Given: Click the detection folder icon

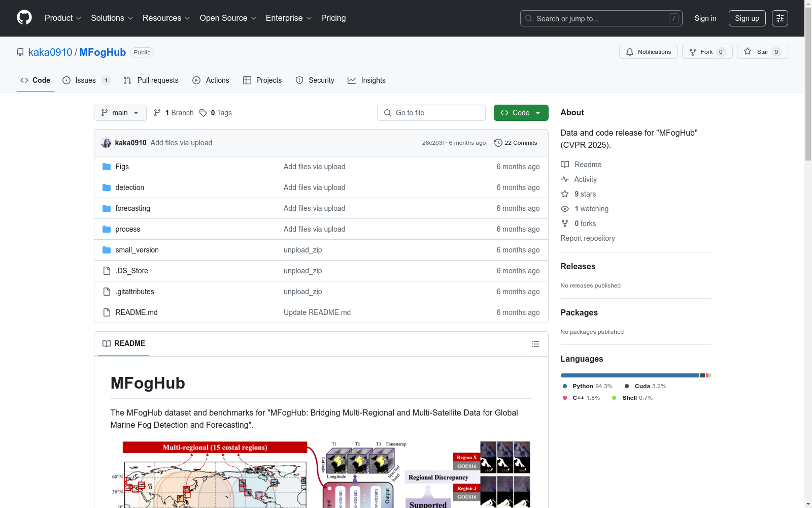Looking at the screenshot, I should 107,187.
